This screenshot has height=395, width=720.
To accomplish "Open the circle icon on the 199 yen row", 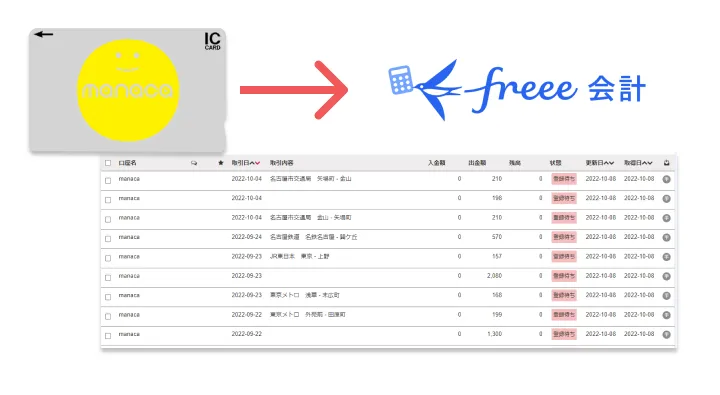I will tap(666, 315).
